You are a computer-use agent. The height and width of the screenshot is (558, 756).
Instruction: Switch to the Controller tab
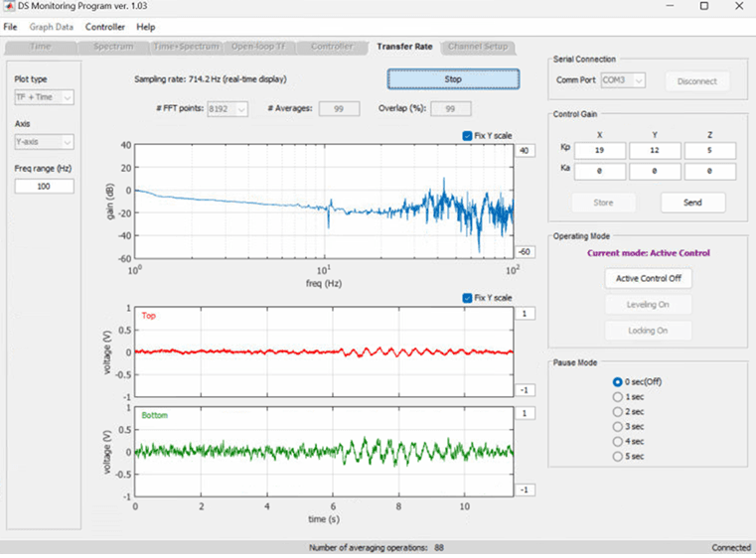332,47
